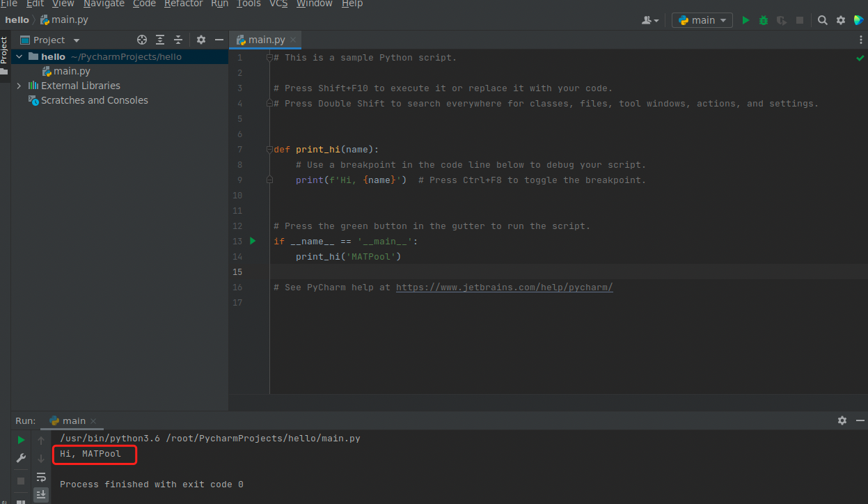Click 'Process finished with exit code 0' text
868x504 pixels.
[152, 484]
